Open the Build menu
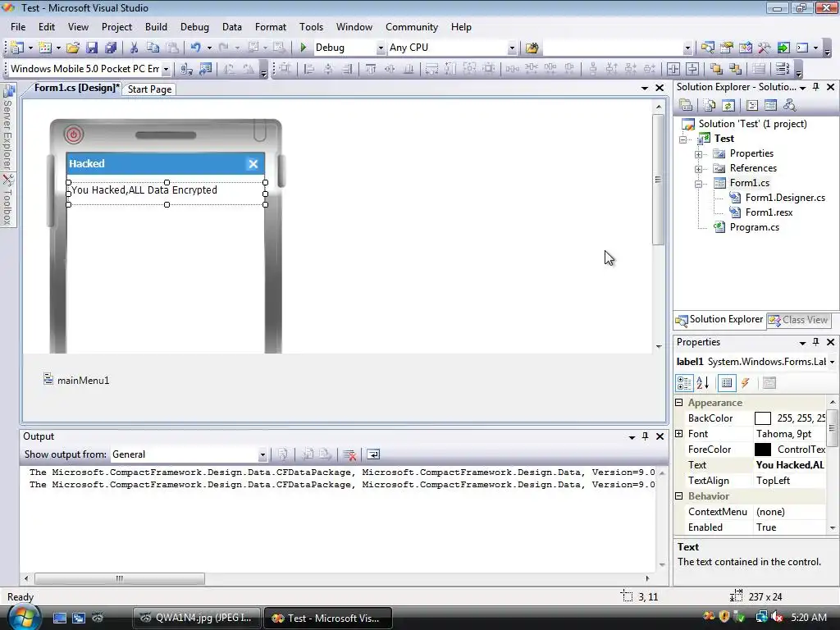 [156, 27]
